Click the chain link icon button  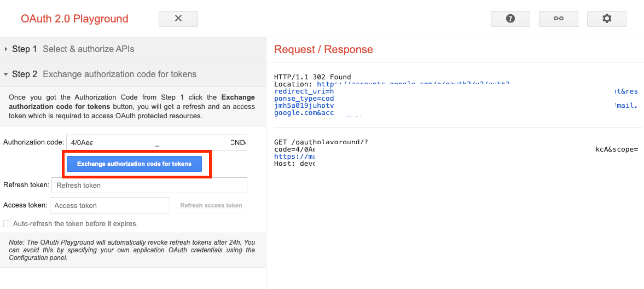point(558,19)
